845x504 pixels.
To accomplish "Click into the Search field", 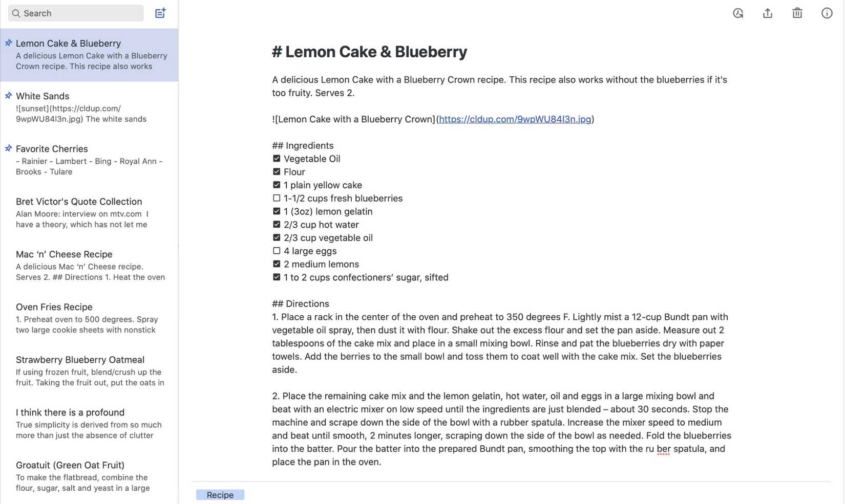I will pyautogui.click(x=77, y=13).
